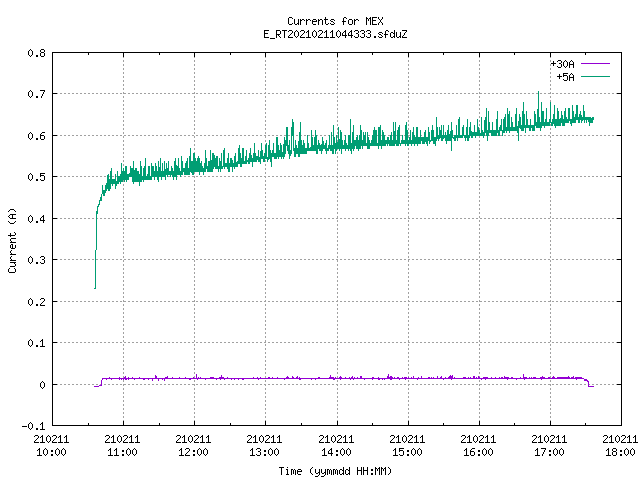This screenshot has width=640, height=480.
Task: Click the +30A legend label
Action: [562, 64]
